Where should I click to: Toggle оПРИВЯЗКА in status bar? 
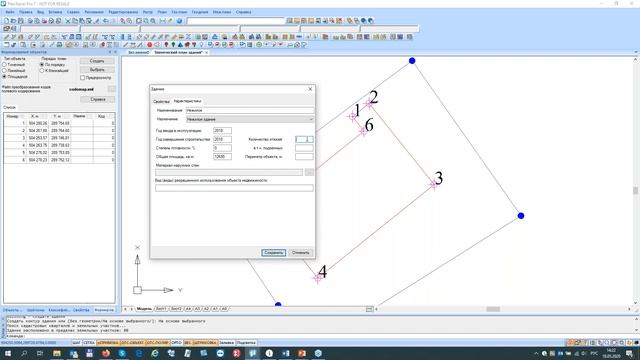(x=108, y=343)
